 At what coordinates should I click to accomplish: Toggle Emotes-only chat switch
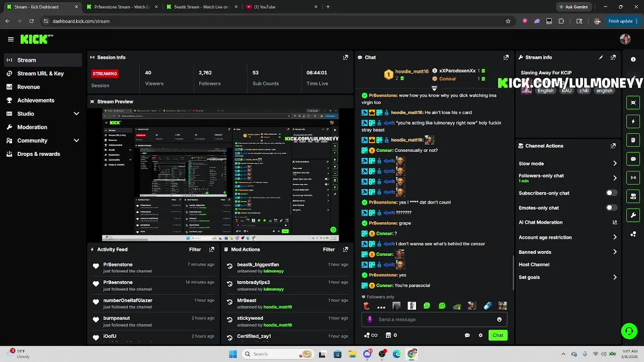click(611, 208)
